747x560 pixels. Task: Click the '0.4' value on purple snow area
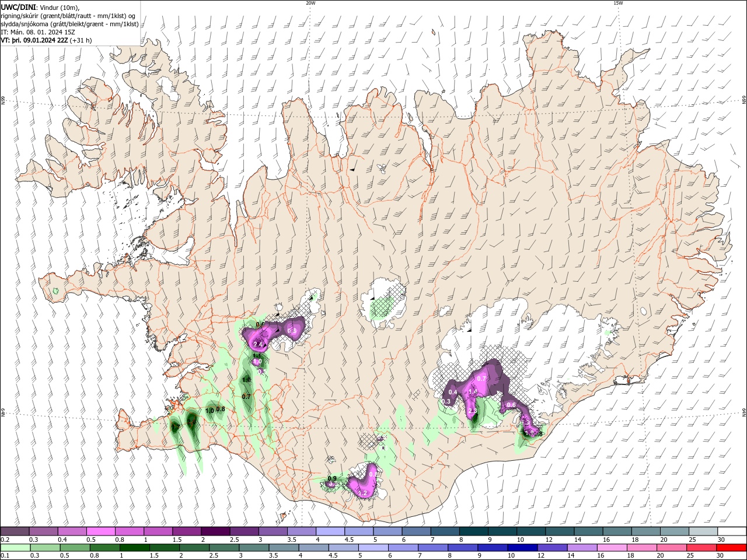click(452, 392)
